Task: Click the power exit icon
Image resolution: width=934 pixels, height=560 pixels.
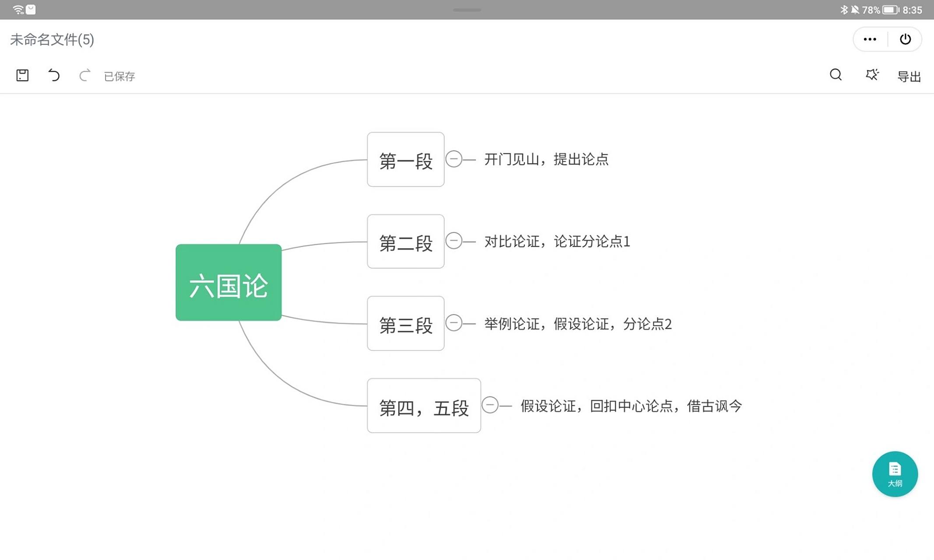Action: click(x=905, y=39)
